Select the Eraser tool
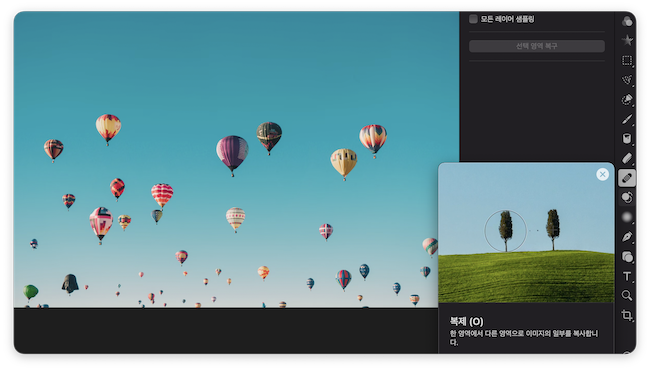The width and height of the screenshot is (650, 370). tap(627, 158)
